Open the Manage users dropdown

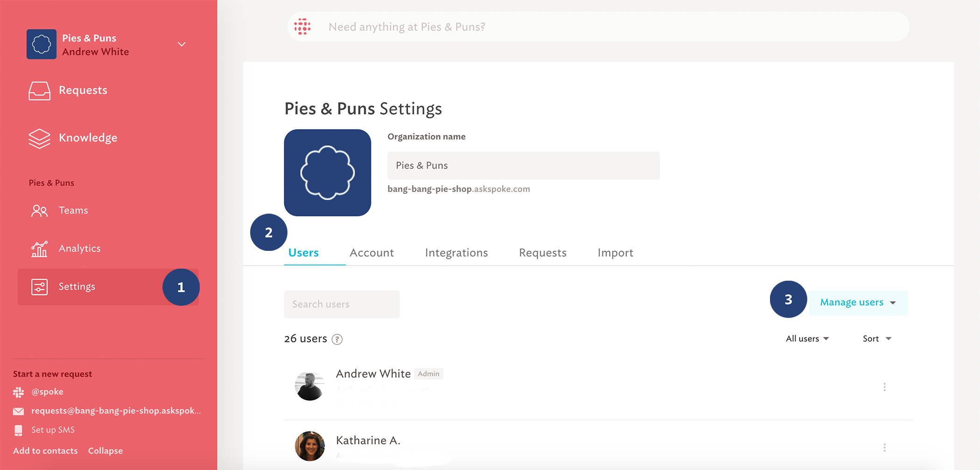(x=858, y=303)
